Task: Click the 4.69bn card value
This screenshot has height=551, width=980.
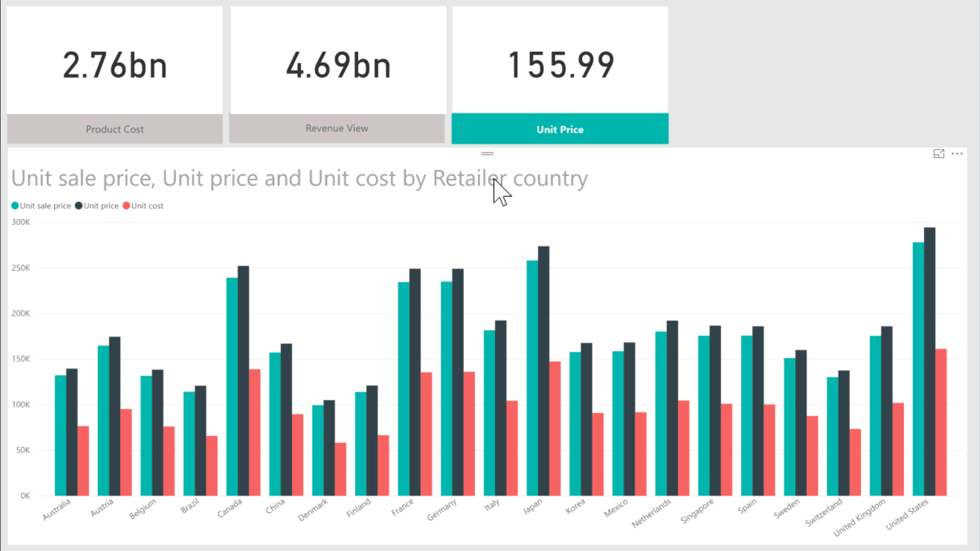Action: (338, 65)
